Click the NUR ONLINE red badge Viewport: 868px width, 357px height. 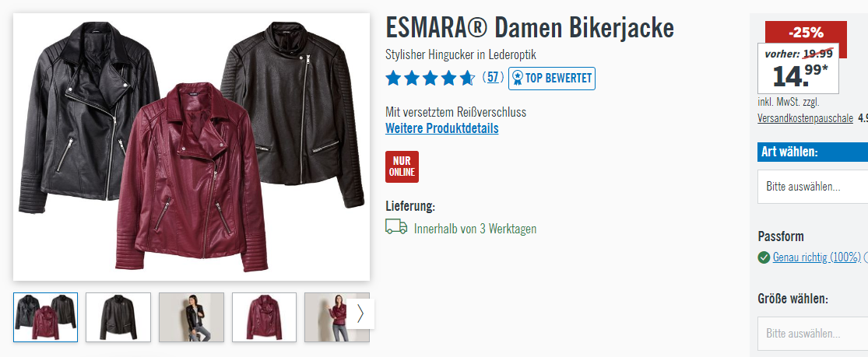point(402,166)
